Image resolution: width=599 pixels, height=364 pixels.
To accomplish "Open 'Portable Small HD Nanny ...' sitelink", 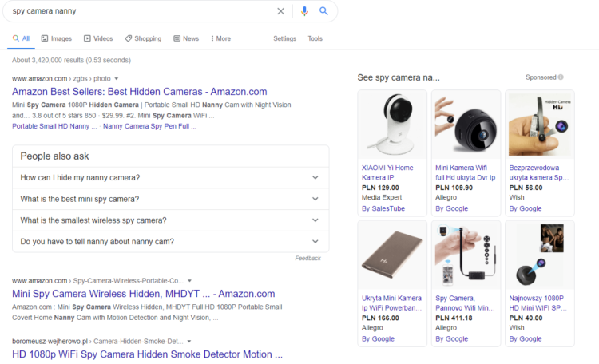I will pyautogui.click(x=54, y=126).
